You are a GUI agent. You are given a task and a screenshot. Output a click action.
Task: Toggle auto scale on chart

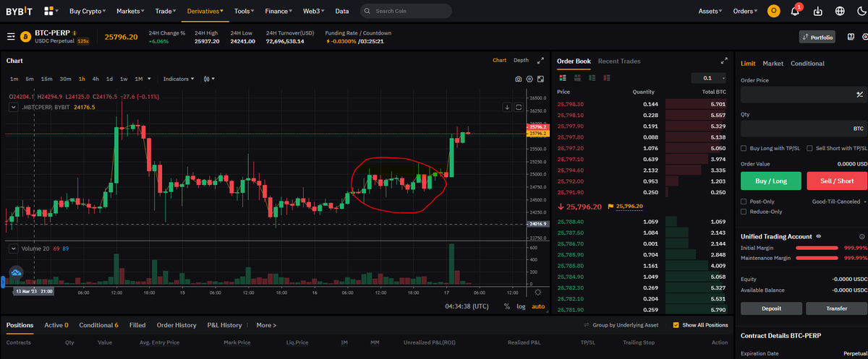538,306
